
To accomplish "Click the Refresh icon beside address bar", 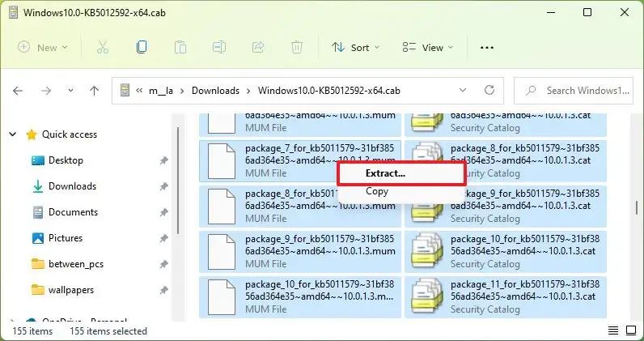I will (489, 90).
